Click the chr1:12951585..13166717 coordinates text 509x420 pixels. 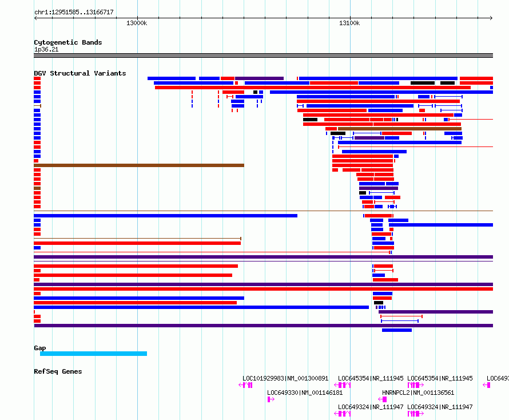point(74,12)
